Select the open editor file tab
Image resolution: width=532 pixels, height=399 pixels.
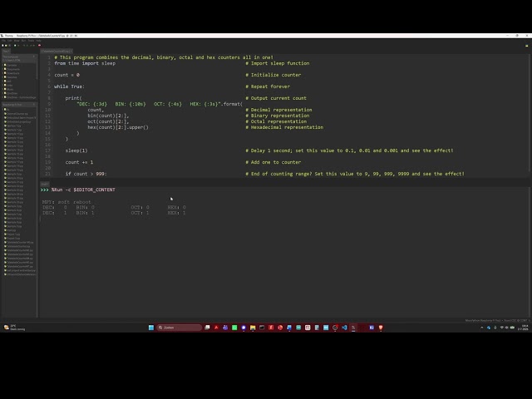(56, 52)
